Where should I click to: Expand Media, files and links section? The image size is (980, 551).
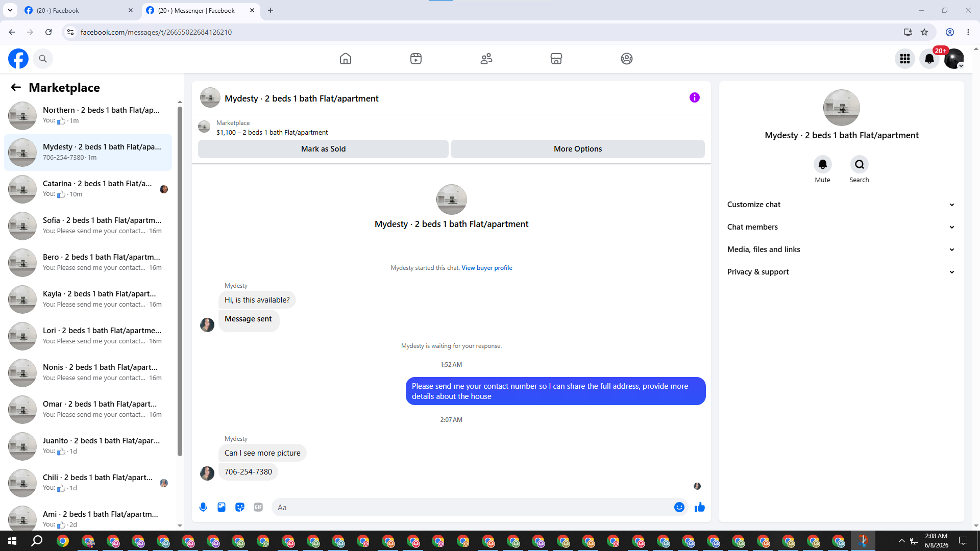tap(841, 249)
